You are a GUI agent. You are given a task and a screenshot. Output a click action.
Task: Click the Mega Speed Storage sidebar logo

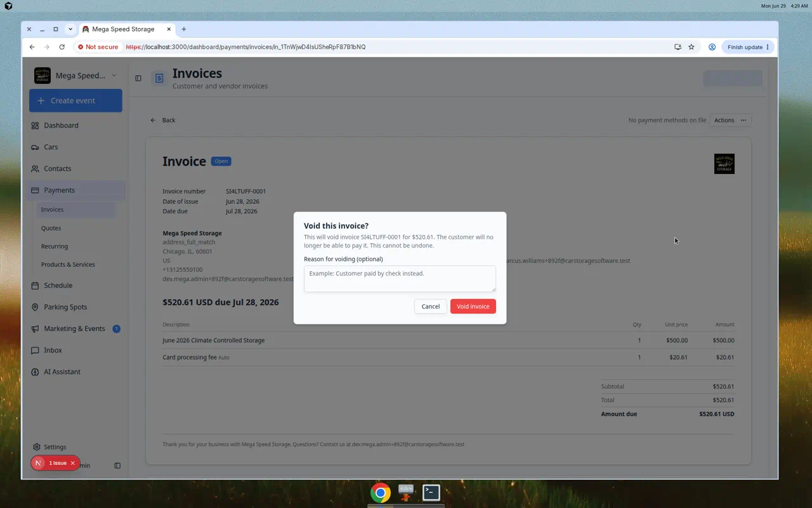[43, 76]
